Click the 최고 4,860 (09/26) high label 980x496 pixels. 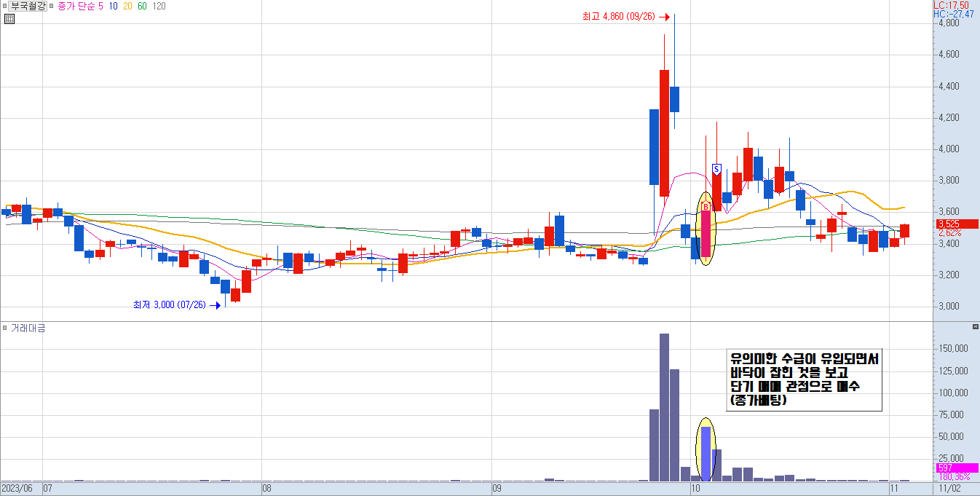pyautogui.click(x=617, y=17)
